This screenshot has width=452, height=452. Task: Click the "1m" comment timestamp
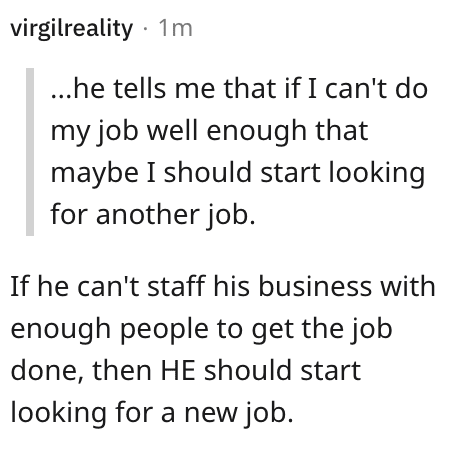[175, 28]
